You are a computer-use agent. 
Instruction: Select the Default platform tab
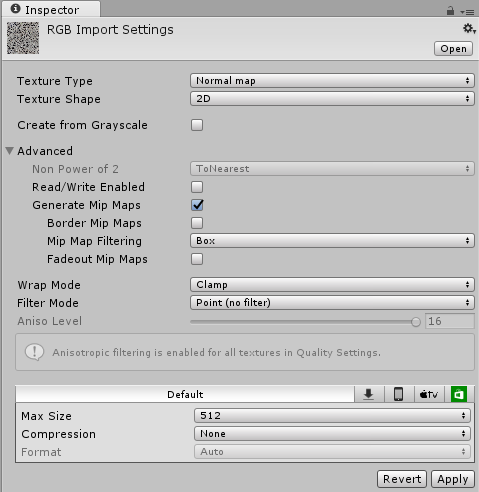click(x=185, y=394)
